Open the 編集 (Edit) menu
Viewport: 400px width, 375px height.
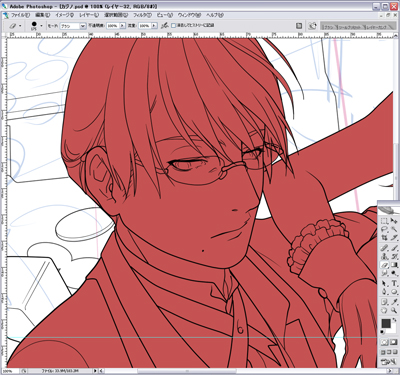click(x=43, y=15)
